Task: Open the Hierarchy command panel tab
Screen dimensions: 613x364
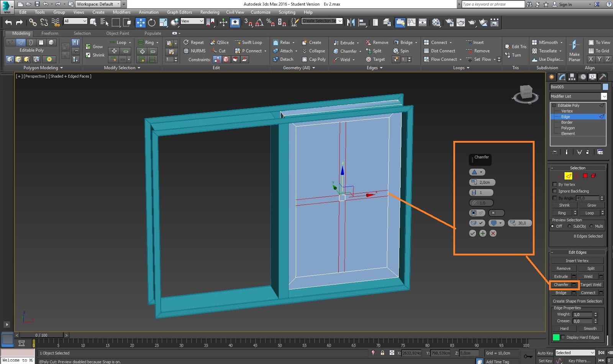Action: pos(572,77)
